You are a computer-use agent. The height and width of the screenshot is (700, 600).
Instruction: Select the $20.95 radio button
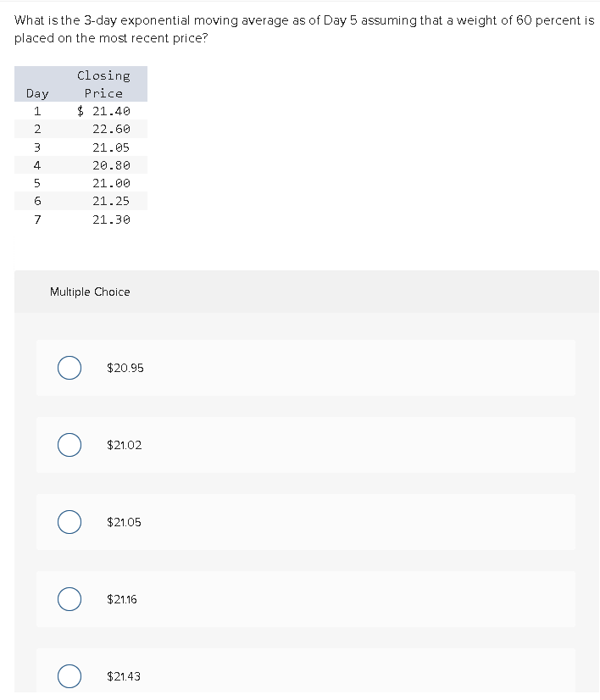[69, 368]
